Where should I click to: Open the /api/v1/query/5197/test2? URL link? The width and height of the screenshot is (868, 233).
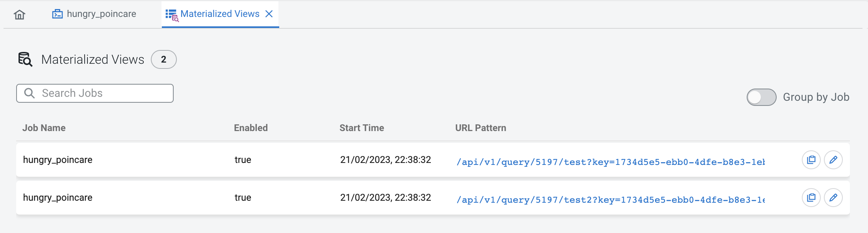click(610, 200)
